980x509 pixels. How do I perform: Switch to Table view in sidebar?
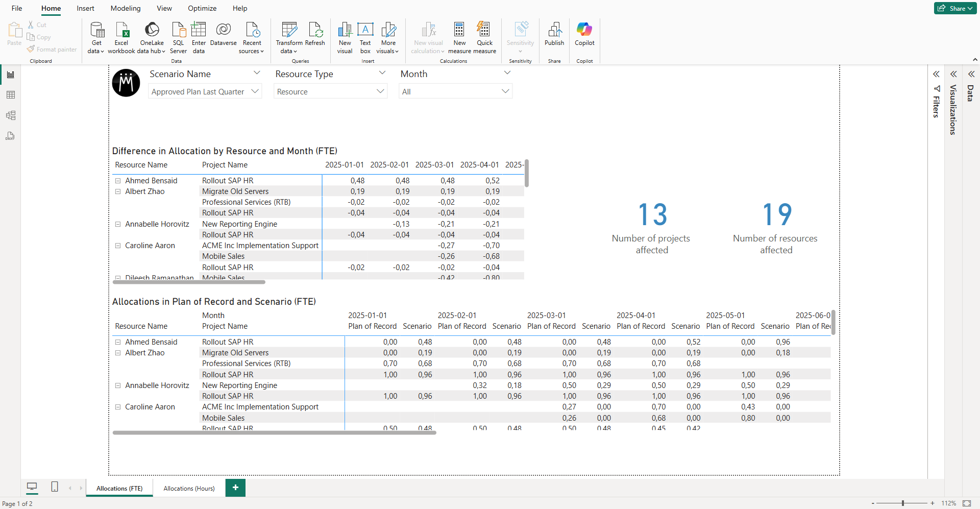click(10, 95)
